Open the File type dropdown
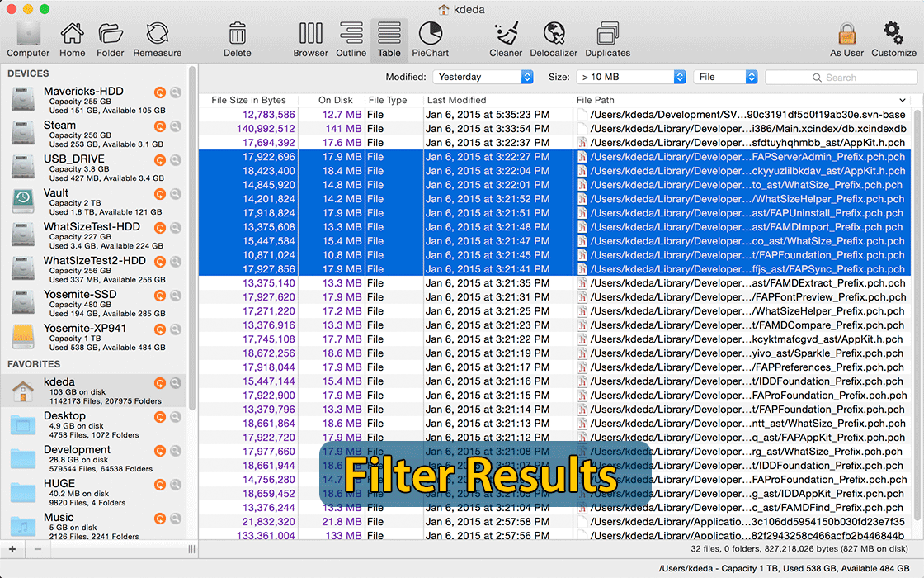 [x=724, y=76]
